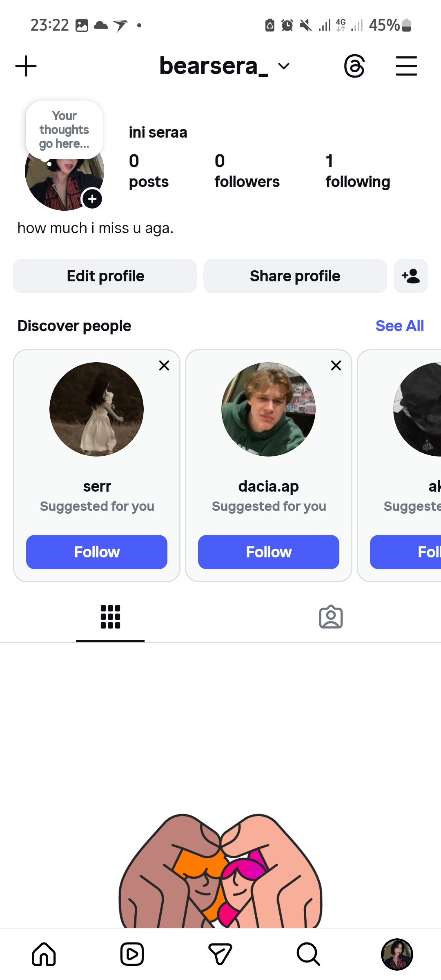Open Search with the magnifying glass icon
Viewport: 441px width, 980px height.
308,954
